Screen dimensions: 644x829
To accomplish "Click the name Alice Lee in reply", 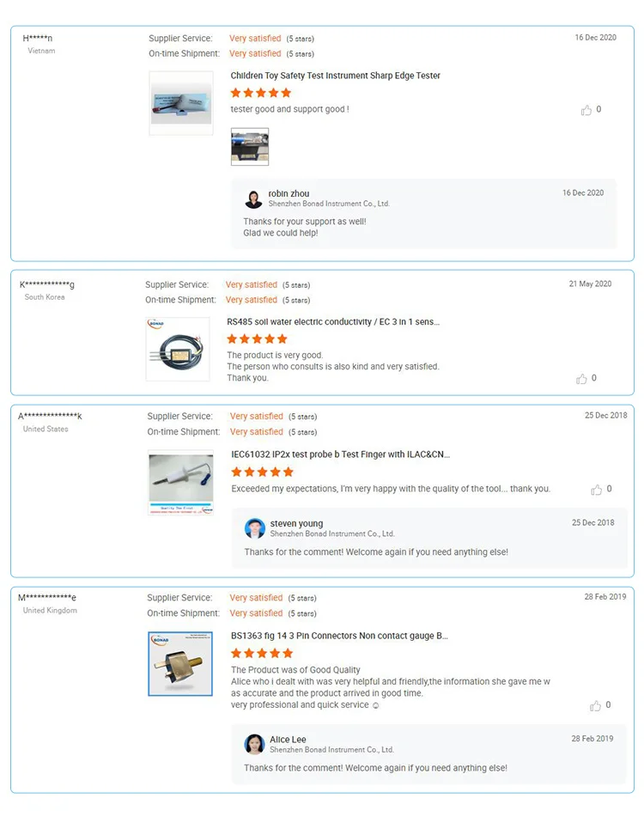I will pos(288,740).
